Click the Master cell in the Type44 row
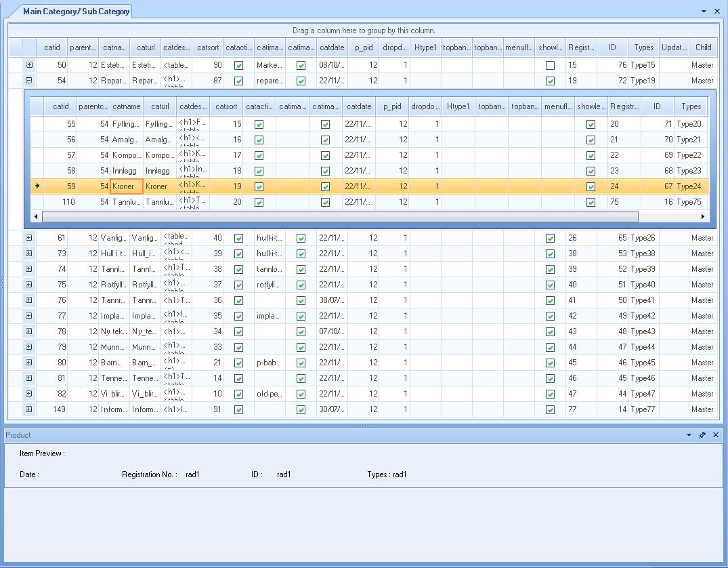The height and width of the screenshot is (568, 728). (702, 347)
